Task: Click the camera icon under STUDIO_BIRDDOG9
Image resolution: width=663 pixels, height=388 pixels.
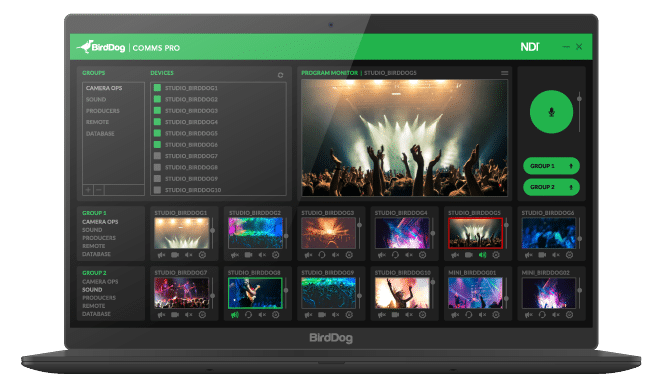Action: 322,315
